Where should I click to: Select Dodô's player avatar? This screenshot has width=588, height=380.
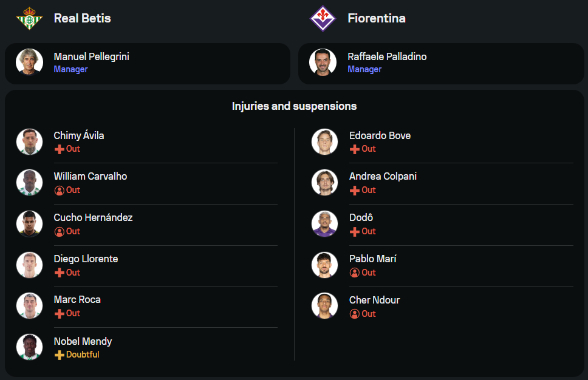(x=324, y=223)
